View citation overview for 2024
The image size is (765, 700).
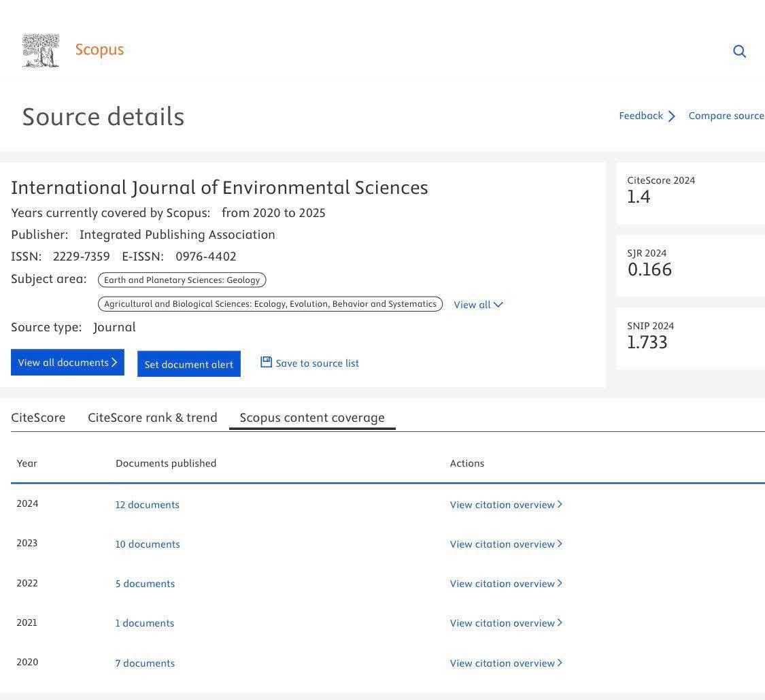[x=506, y=505]
